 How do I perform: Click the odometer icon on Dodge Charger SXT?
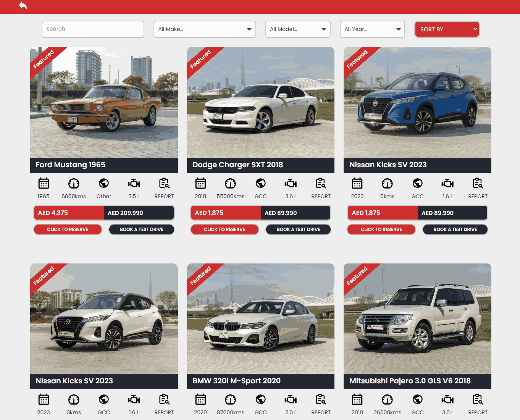pos(230,183)
